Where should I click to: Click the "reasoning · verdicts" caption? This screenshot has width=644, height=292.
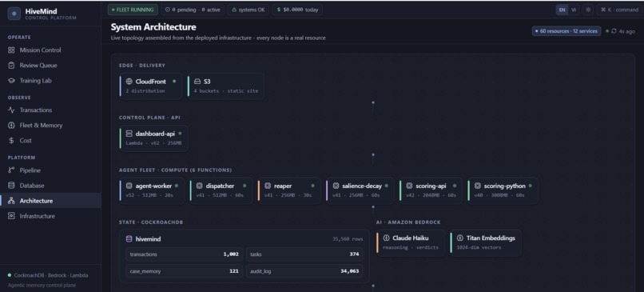pos(411,247)
